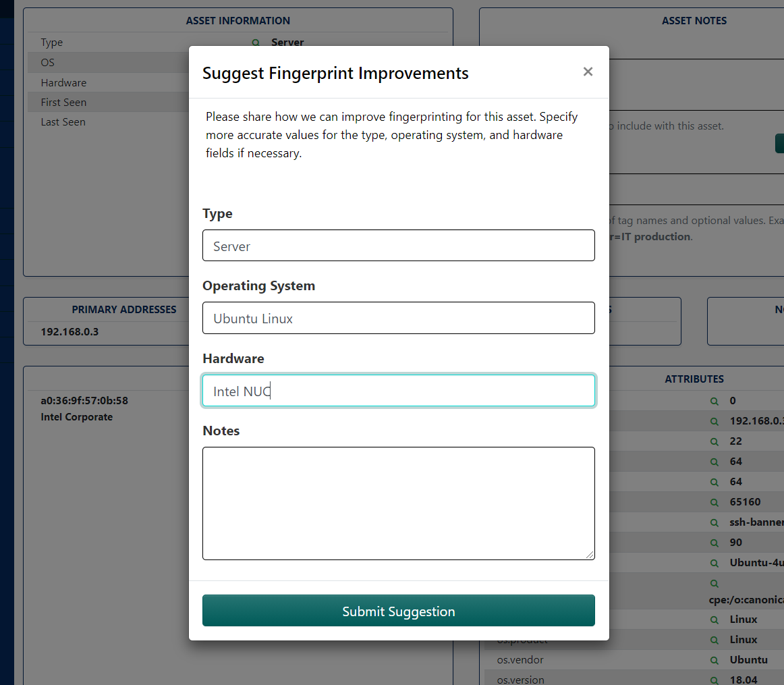
Task: Click the search icon next to os.version 18.04
Action: (x=715, y=680)
